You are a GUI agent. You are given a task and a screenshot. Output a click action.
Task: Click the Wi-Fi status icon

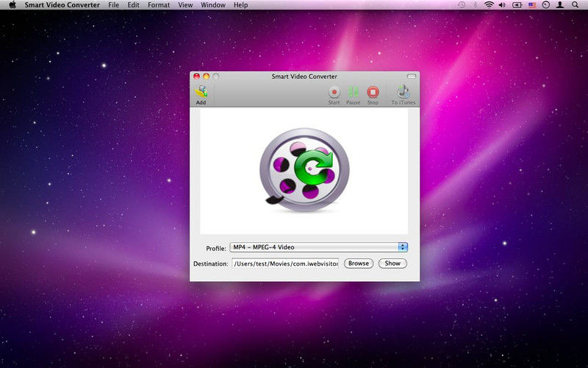489,5
